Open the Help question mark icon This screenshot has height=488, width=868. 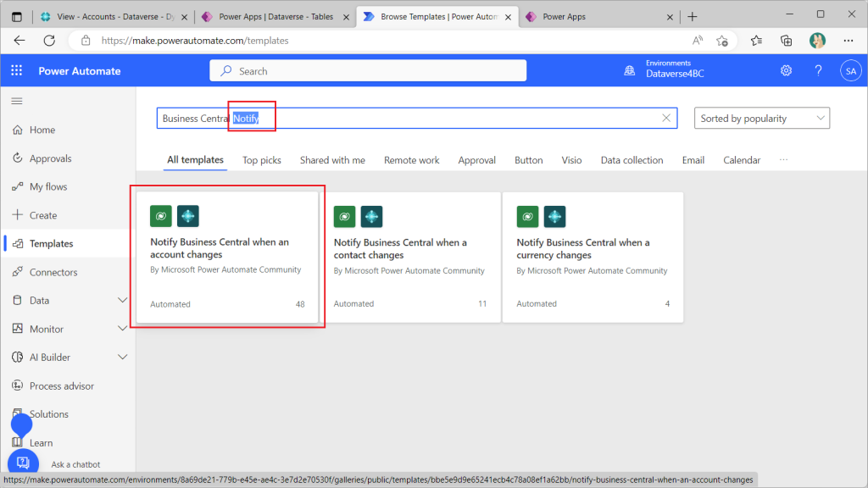tap(818, 71)
